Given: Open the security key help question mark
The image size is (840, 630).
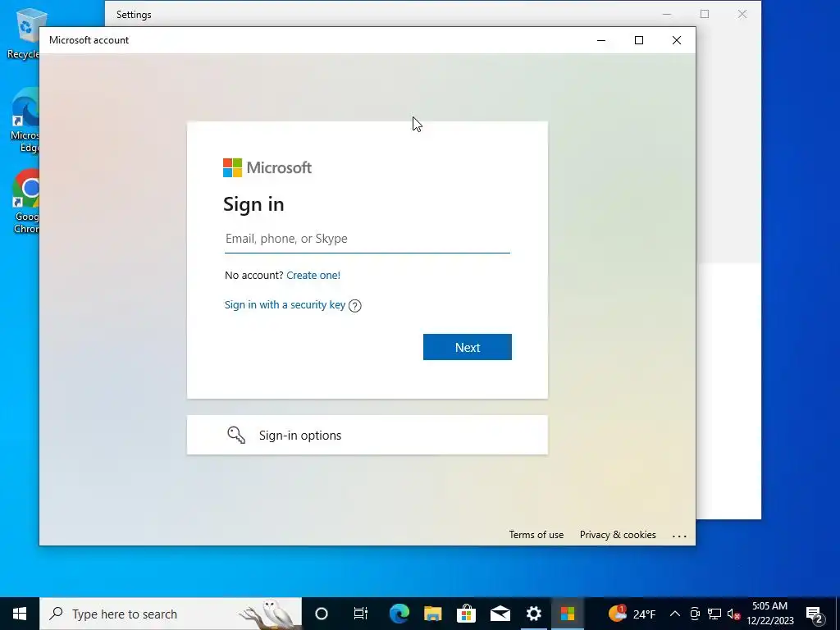Looking at the screenshot, I should point(354,305).
